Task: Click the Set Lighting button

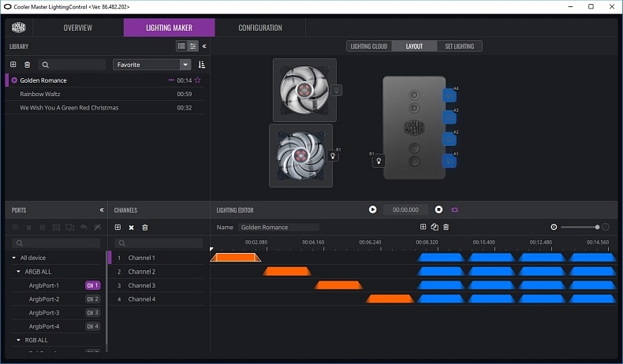Action: coord(458,46)
